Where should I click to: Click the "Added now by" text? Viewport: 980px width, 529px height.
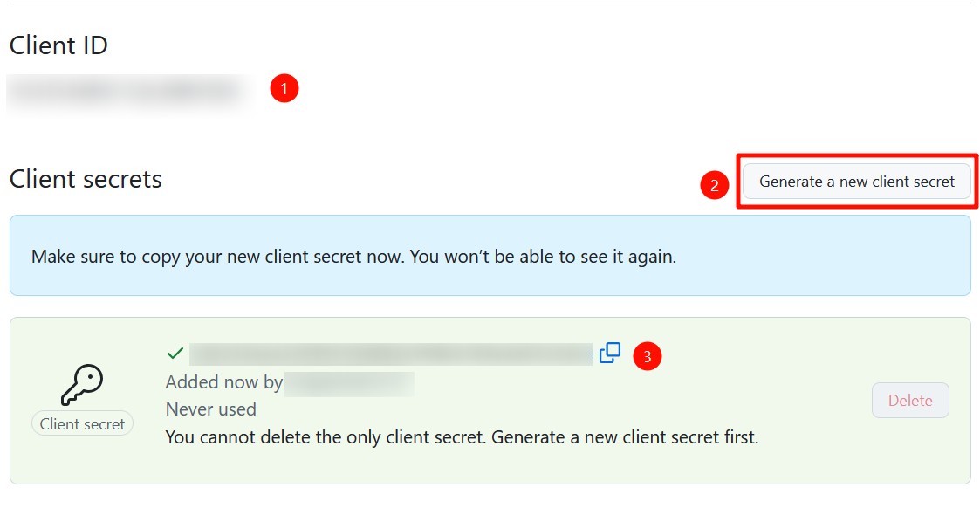223,382
